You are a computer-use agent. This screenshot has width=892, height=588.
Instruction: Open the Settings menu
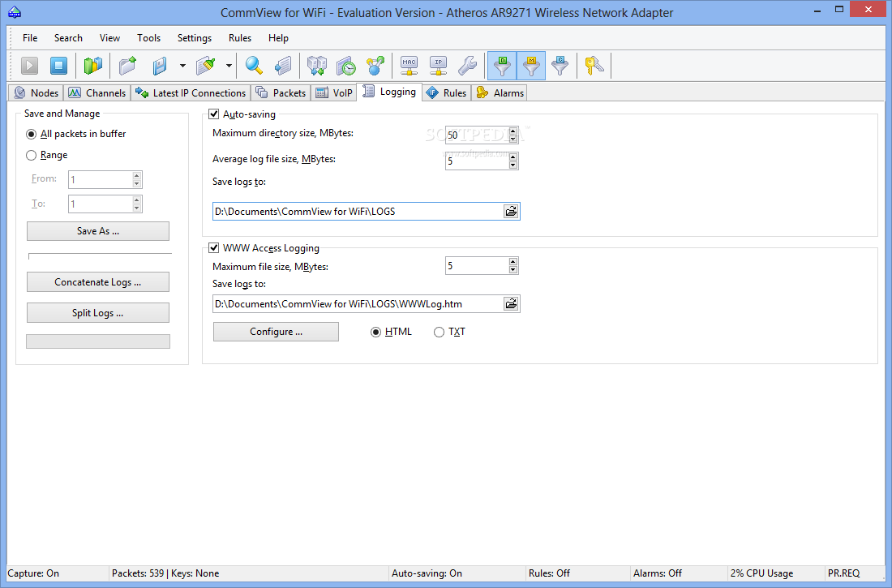click(x=195, y=38)
